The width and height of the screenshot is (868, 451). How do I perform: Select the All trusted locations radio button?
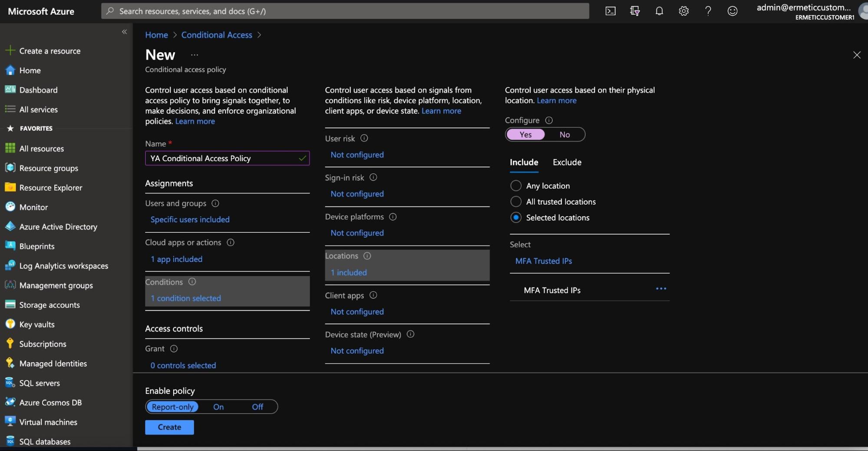pyautogui.click(x=516, y=202)
